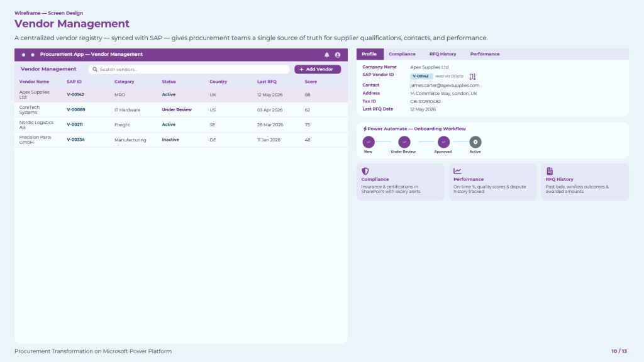Open SAP ID link V-00334
This screenshot has width=644, height=362.
pos(75,140)
